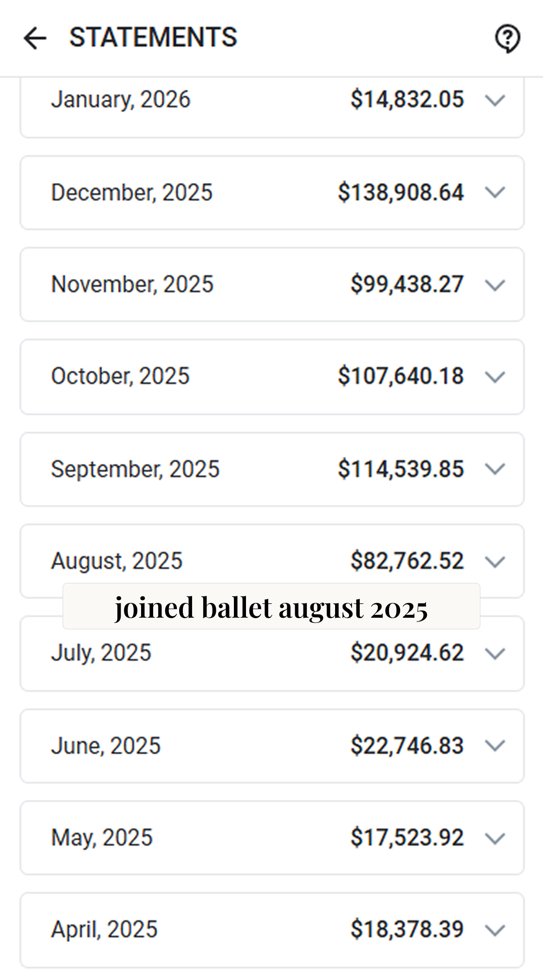The image size is (543, 980).
Task: Expand the November, 2025 statement chevron
Action: pos(495,285)
